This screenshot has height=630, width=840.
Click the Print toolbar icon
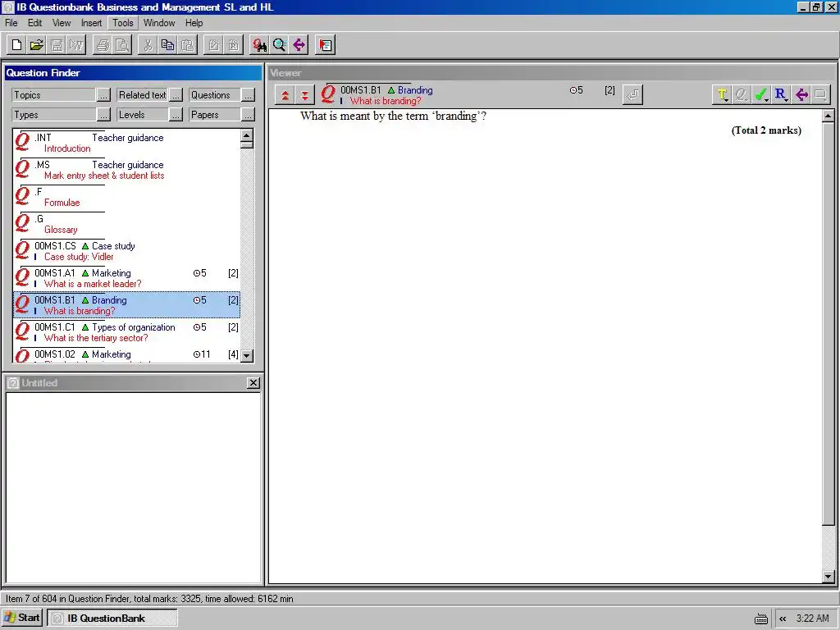pyautogui.click(x=103, y=45)
